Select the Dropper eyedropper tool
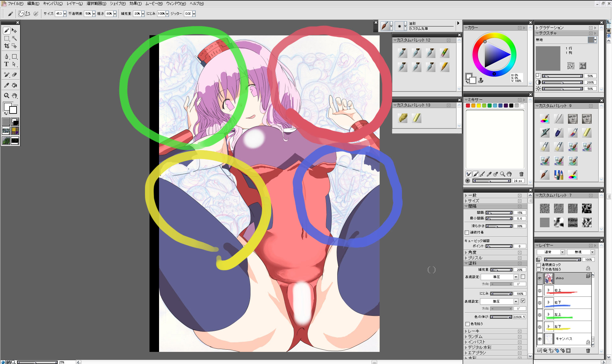The height and width of the screenshot is (364, 612). pos(6,85)
